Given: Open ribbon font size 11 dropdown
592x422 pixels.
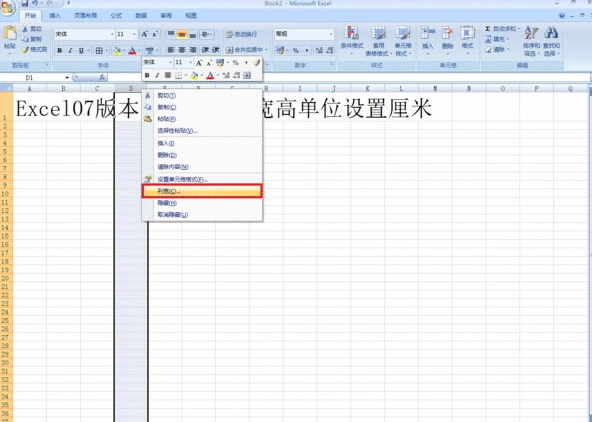Looking at the screenshot, I should pyautogui.click(x=134, y=34).
